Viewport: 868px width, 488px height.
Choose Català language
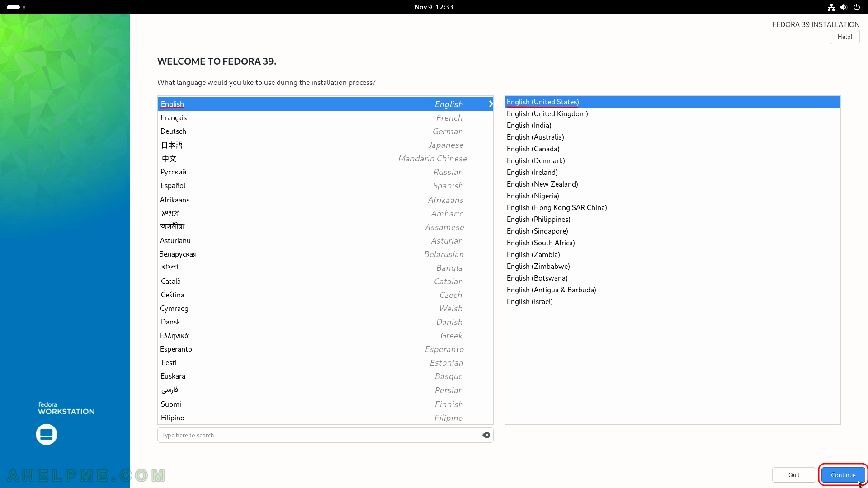point(325,281)
